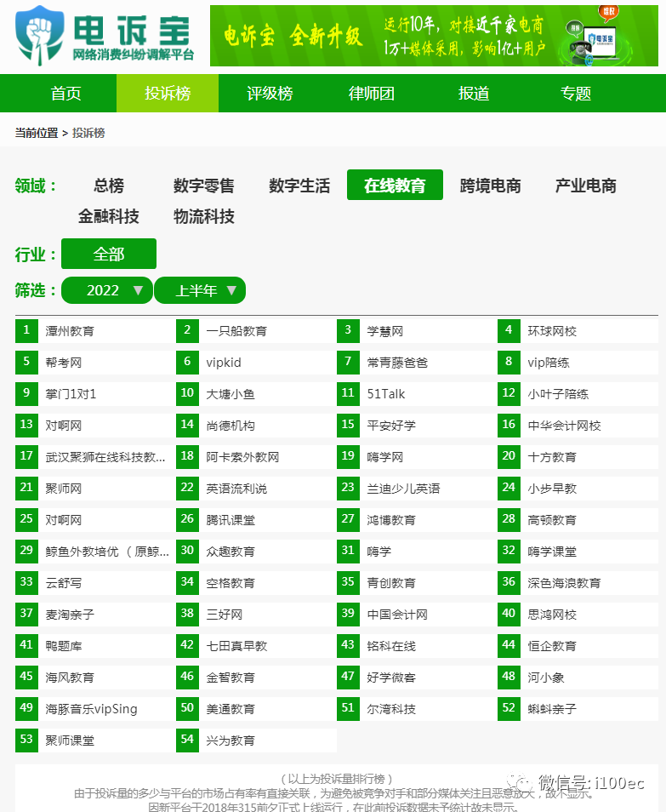The image size is (666, 812).
Task: Select the 产业电商 domain filter
Action: 585,186
